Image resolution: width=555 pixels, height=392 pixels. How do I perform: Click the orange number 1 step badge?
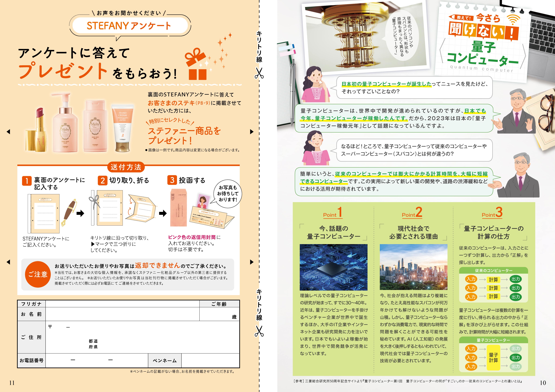(27, 181)
